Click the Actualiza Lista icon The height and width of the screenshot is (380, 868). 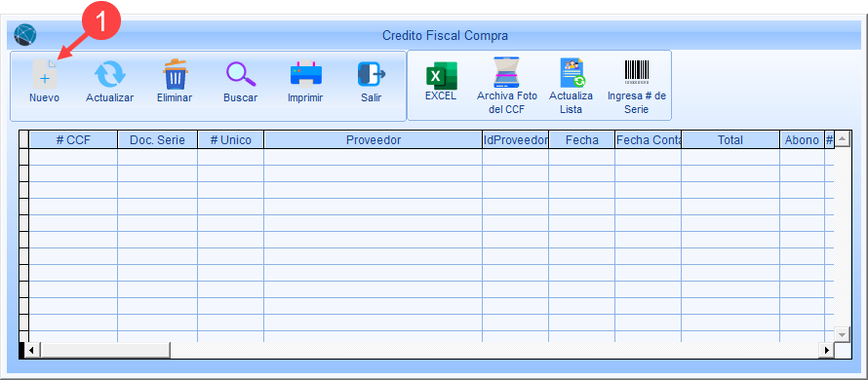572,72
